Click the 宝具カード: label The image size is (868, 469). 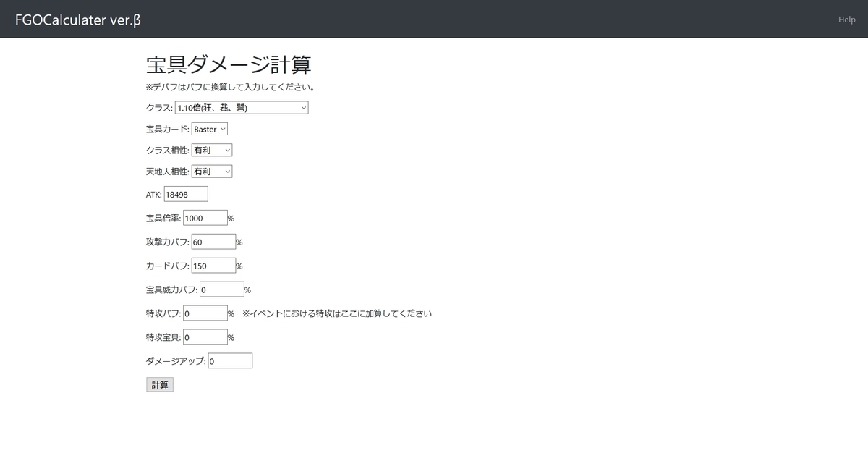pos(168,129)
